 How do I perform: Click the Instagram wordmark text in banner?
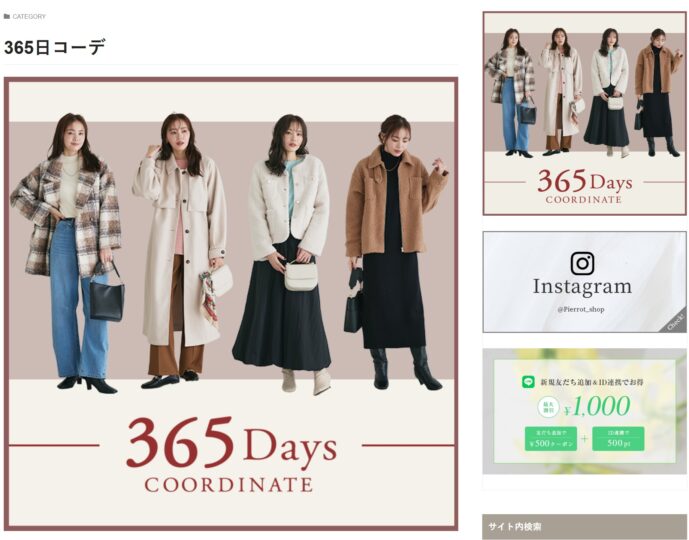582,286
